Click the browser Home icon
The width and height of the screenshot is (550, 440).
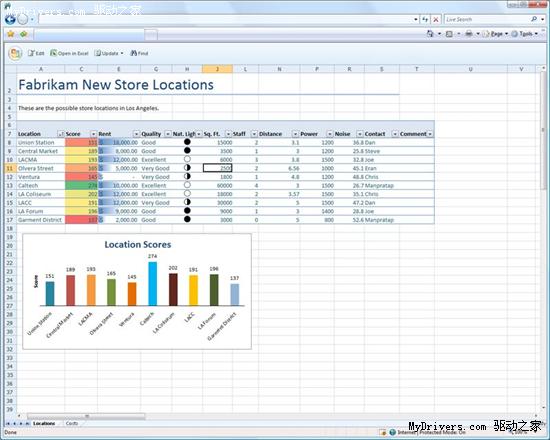coord(430,34)
